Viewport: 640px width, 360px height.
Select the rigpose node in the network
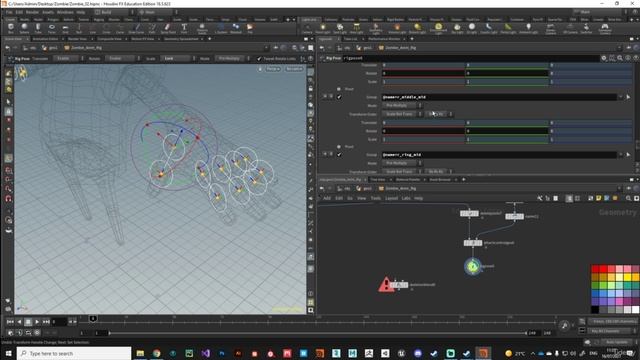click(x=473, y=266)
